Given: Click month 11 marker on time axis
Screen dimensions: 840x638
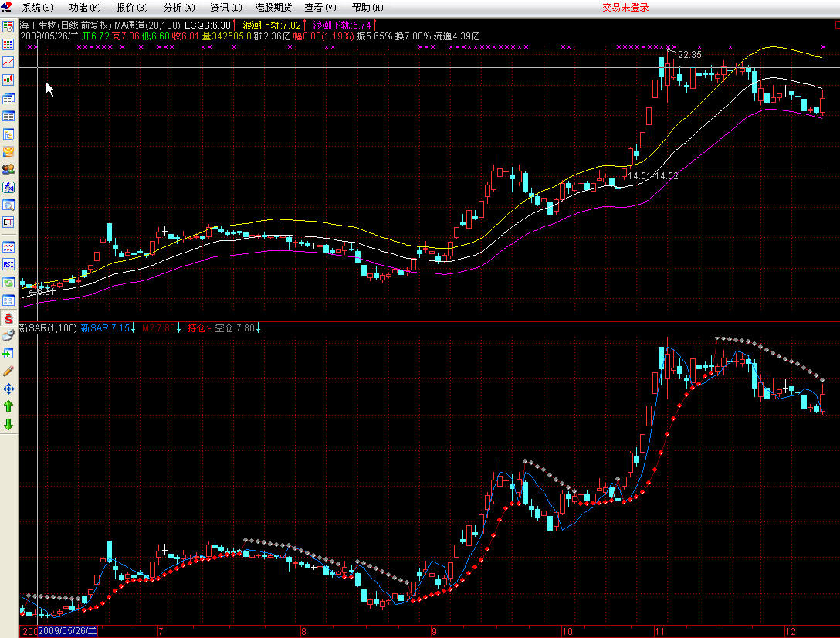Looking at the screenshot, I should click(x=659, y=632).
